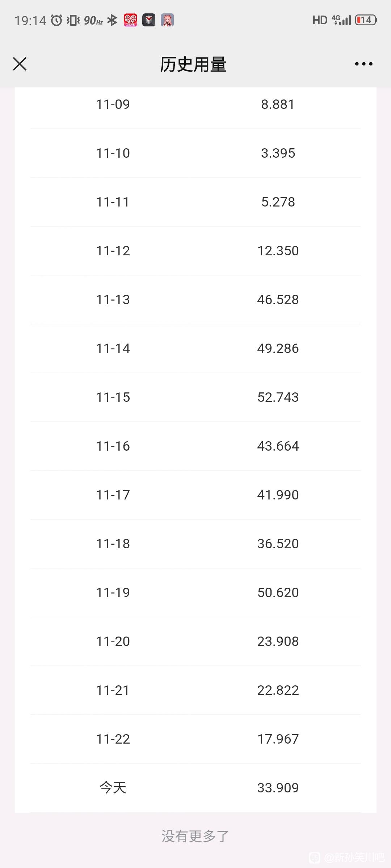
Task: Tap the 没有更多了 footer text
Action: [x=195, y=836]
